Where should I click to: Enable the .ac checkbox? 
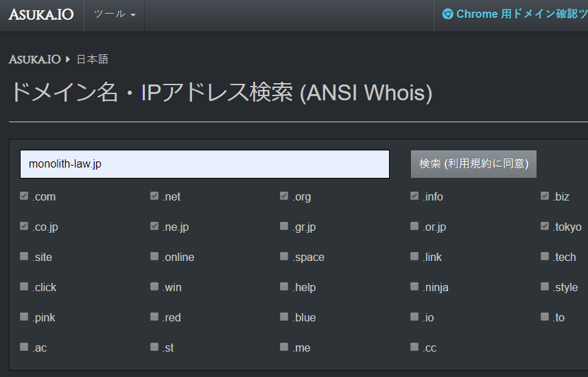click(x=24, y=347)
